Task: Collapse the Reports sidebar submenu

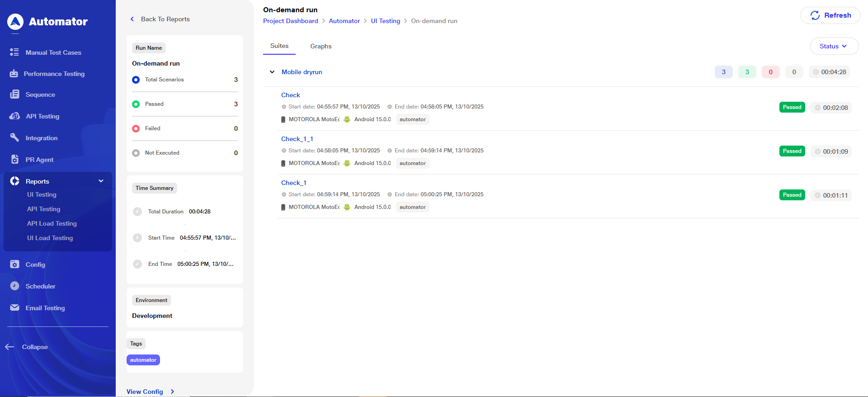Action: pyautogui.click(x=101, y=181)
